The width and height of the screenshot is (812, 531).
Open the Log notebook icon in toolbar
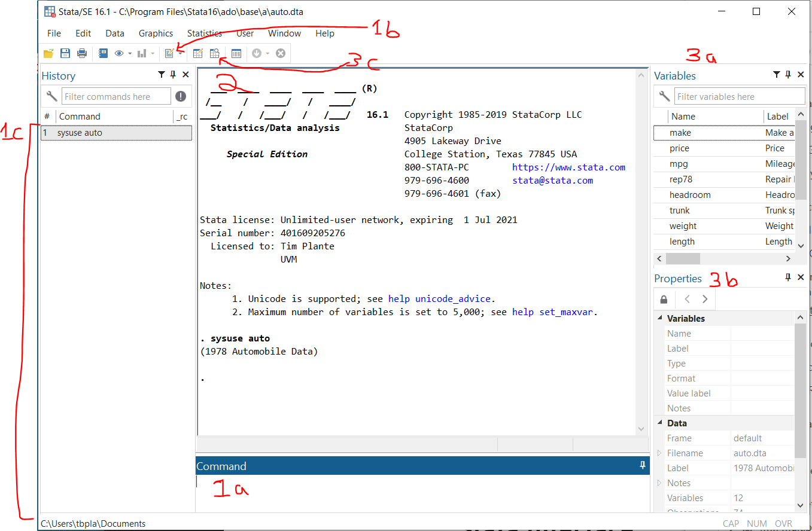pyautogui.click(x=103, y=53)
